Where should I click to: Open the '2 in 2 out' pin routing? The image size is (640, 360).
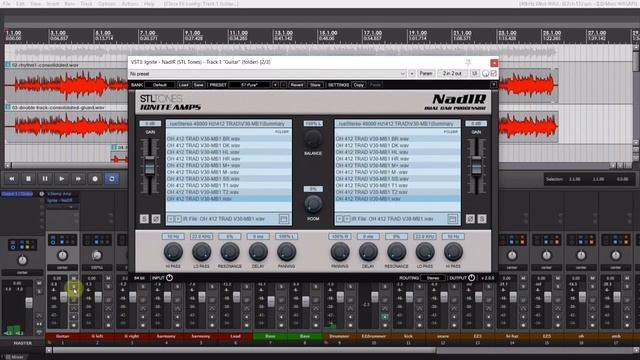(x=452, y=74)
